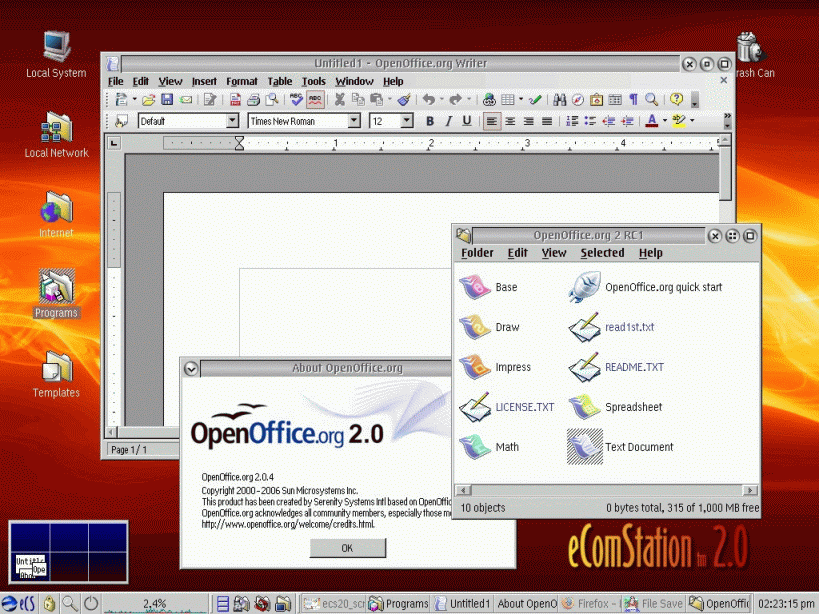The image size is (819, 614).
Task: Expand the Paste options dropdown arrow
Action: pos(389,99)
